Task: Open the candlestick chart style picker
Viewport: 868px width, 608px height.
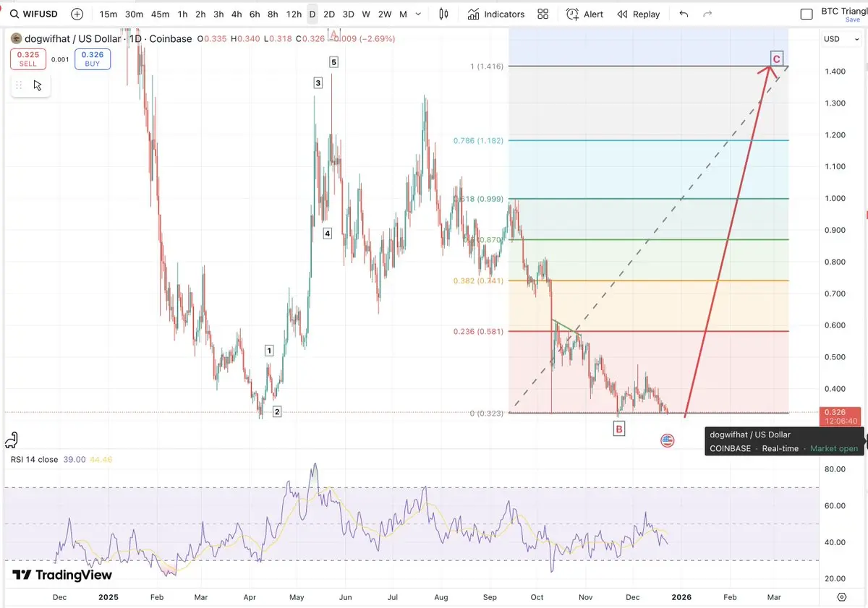Action: click(x=443, y=14)
